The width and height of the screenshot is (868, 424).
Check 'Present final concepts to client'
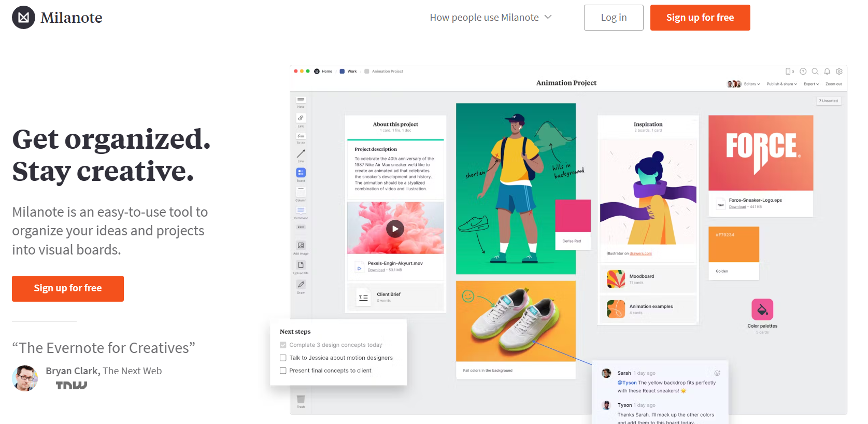tap(283, 371)
